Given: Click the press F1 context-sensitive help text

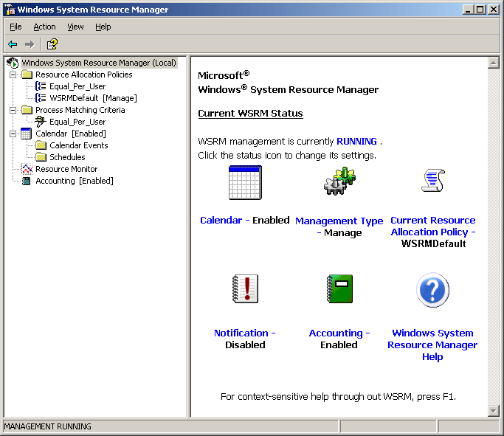Looking at the screenshot, I should click(x=338, y=397).
